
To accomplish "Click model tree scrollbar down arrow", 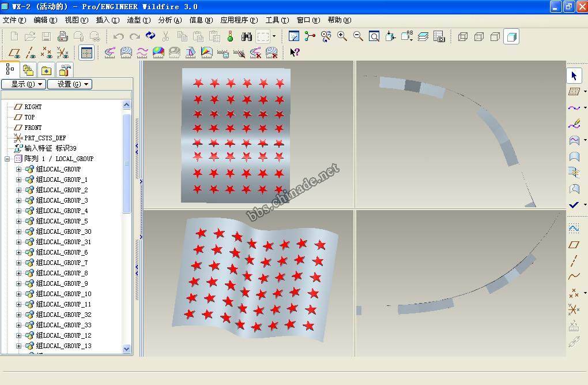I will click(126, 349).
